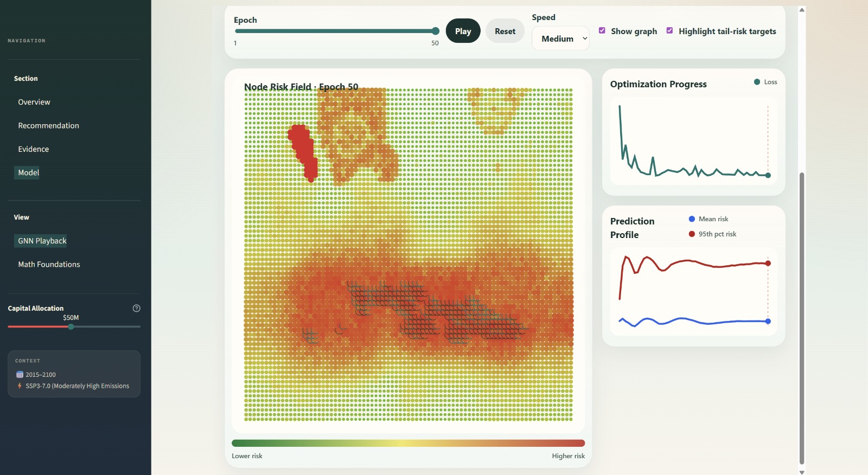Click the Node Risk Field Epoch 50 title
The image size is (868, 475).
pyautogui.click(x=301, y=87)
